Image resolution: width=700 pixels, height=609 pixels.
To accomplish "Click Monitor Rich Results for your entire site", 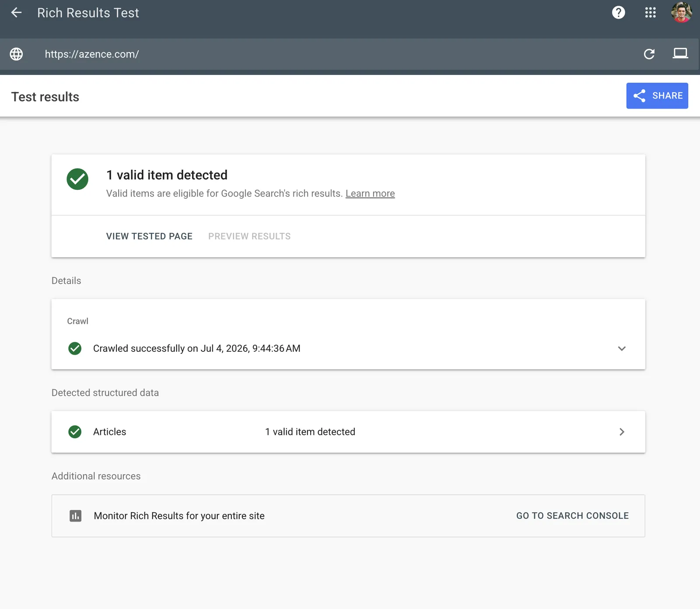I will (179, 516).
